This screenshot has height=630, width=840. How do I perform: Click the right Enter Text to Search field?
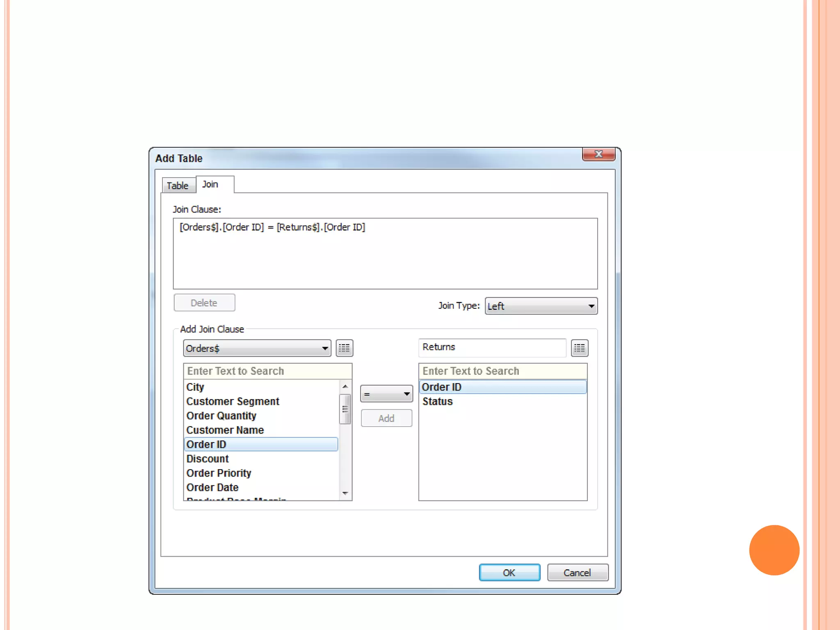(502, 371)
